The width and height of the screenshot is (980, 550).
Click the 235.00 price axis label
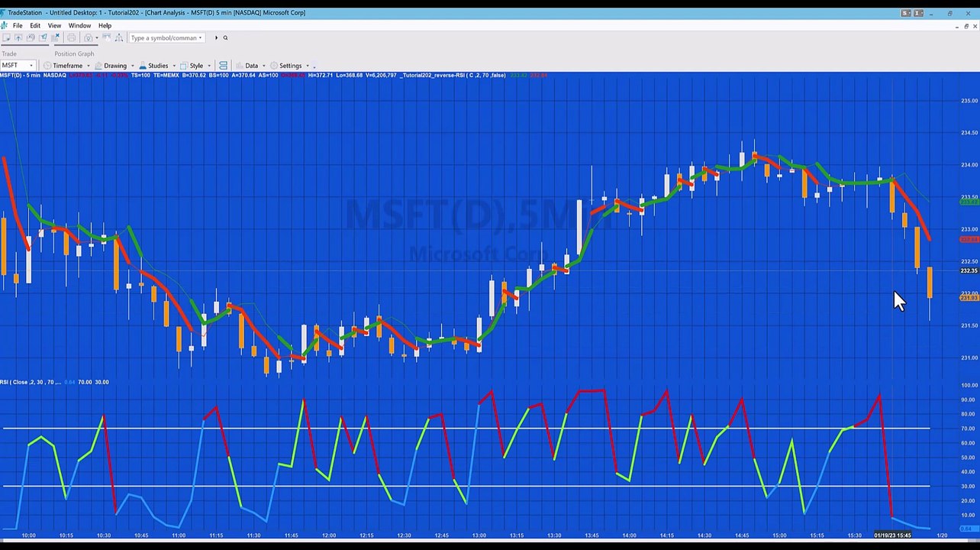coord(969,101)
